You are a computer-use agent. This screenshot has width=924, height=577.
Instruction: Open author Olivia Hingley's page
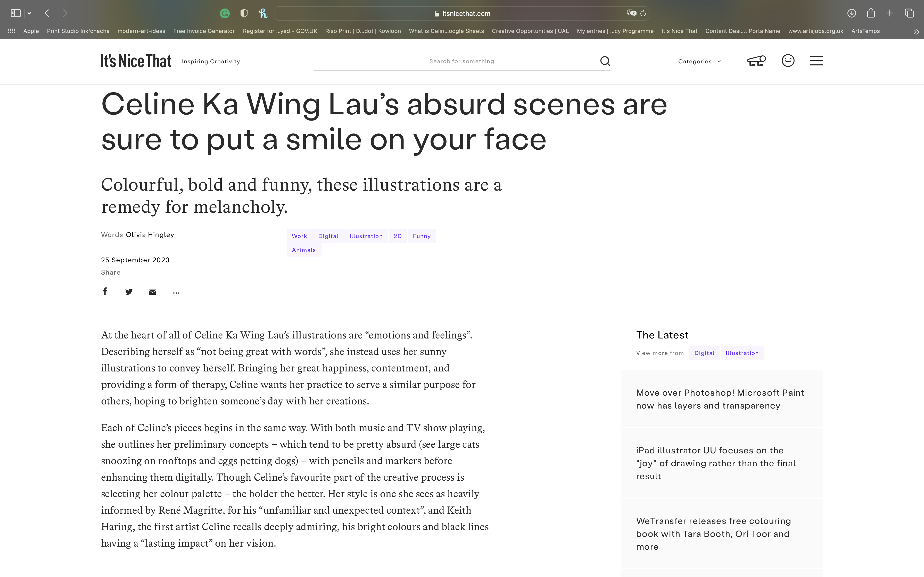point(150,235)
